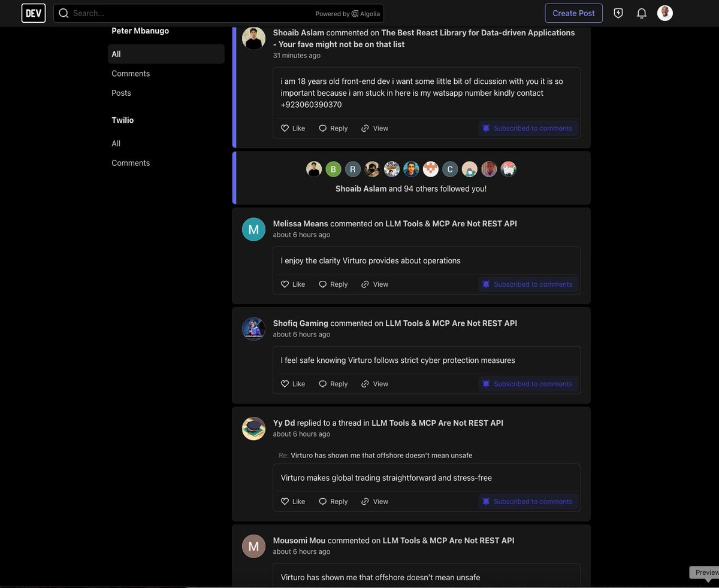Screen dimensions: 719x588
Task: Click the gray R follower avatar
Action: click(353, 169)
